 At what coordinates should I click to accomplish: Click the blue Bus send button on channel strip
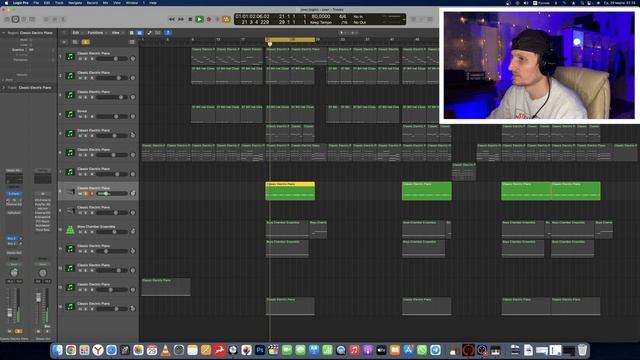click(12, 238)
